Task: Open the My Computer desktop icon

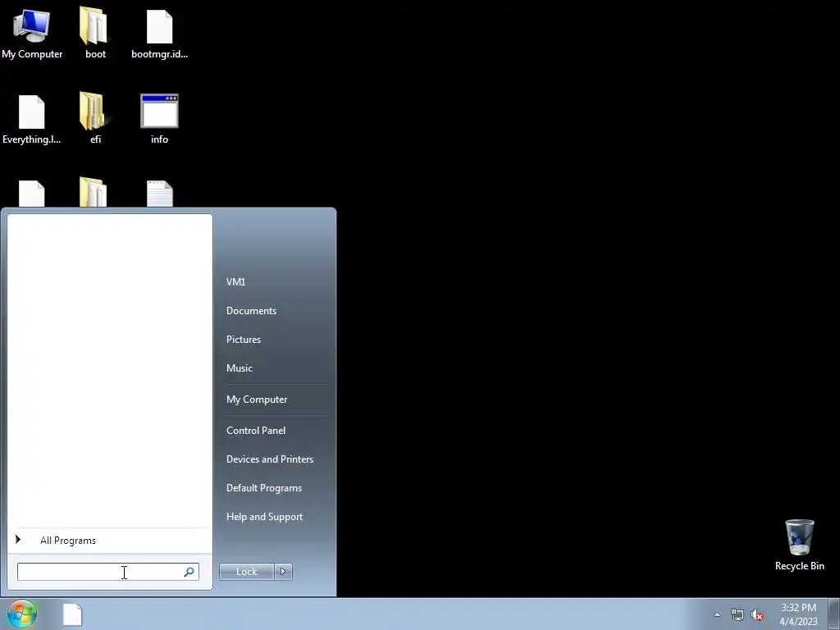Action: [x=32, y=34]
